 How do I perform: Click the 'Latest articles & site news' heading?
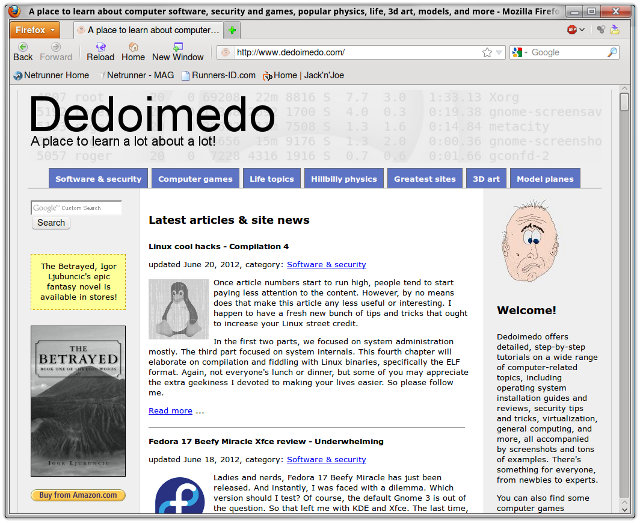click(229, 220)
